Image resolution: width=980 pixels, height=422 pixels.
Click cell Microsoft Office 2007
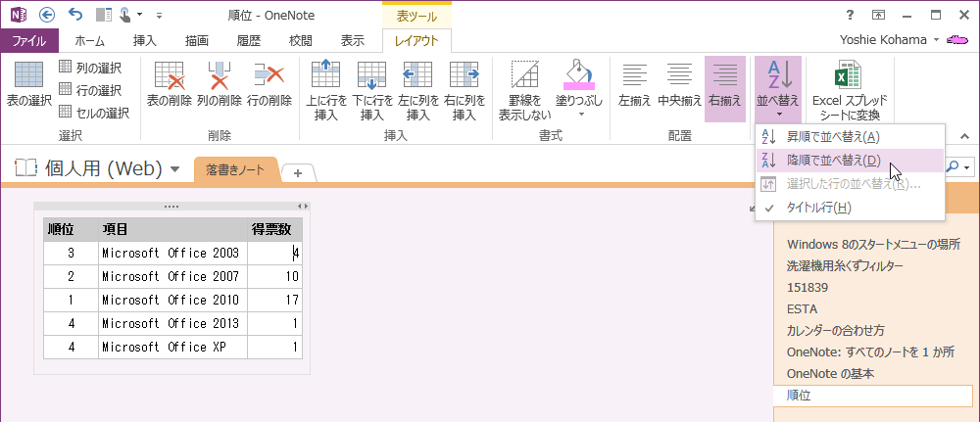coord(173,276)
